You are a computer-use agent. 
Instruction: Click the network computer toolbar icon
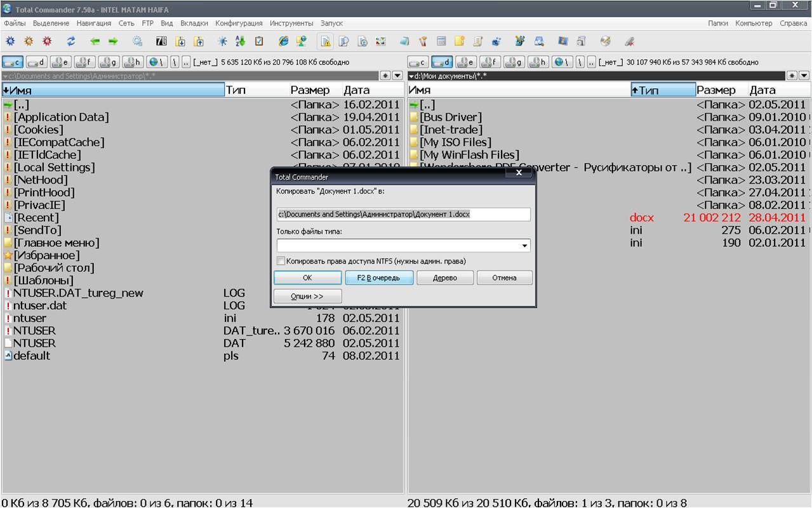tap(301, 41)
